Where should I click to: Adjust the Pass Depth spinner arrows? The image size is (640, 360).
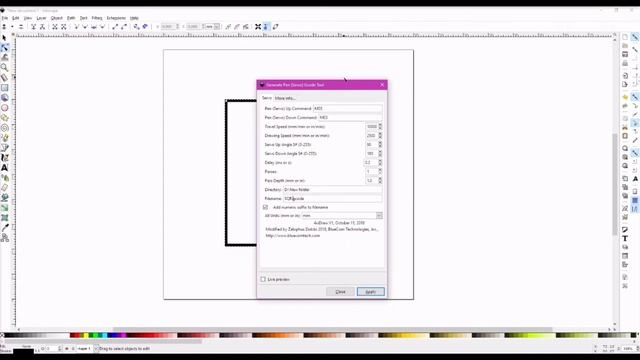pos(380,180)
